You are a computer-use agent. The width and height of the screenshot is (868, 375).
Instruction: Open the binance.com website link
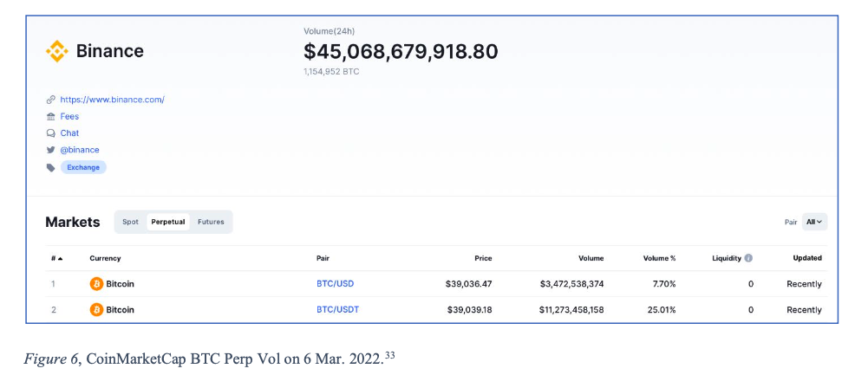click(112, 100)
